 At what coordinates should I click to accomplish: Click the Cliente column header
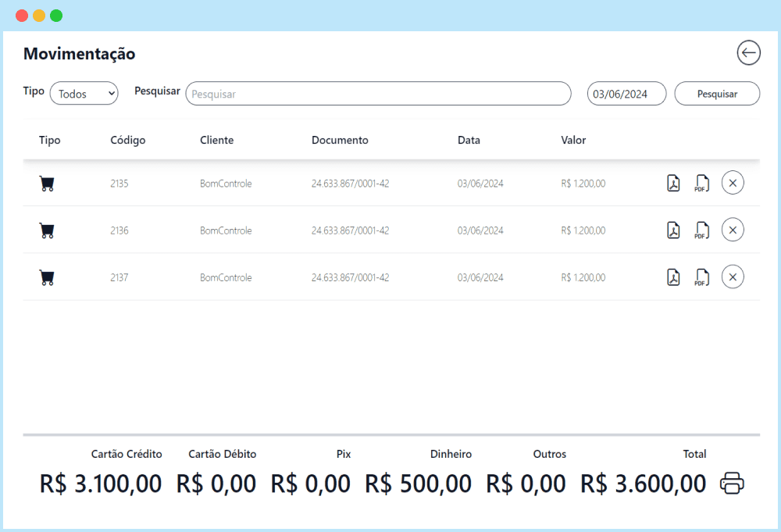coord(216,140)
